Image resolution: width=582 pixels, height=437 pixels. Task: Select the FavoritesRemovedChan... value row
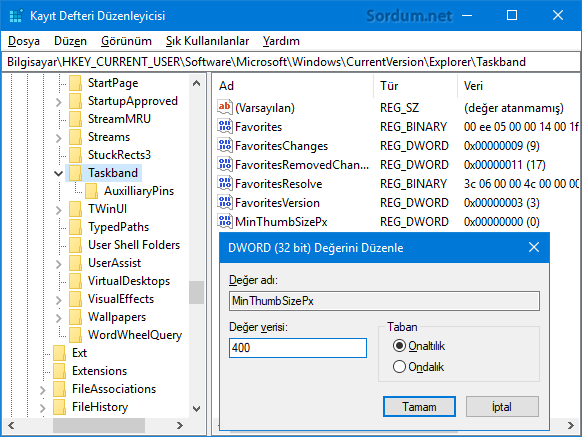click(397, 164)
